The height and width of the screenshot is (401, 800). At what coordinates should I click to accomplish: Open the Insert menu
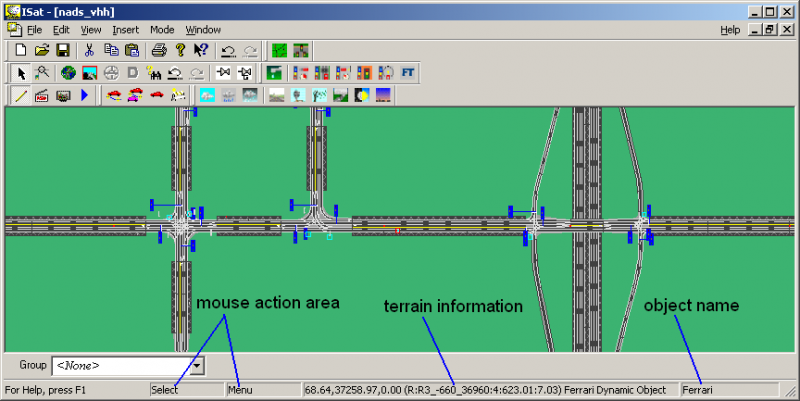tap(126, 30)
